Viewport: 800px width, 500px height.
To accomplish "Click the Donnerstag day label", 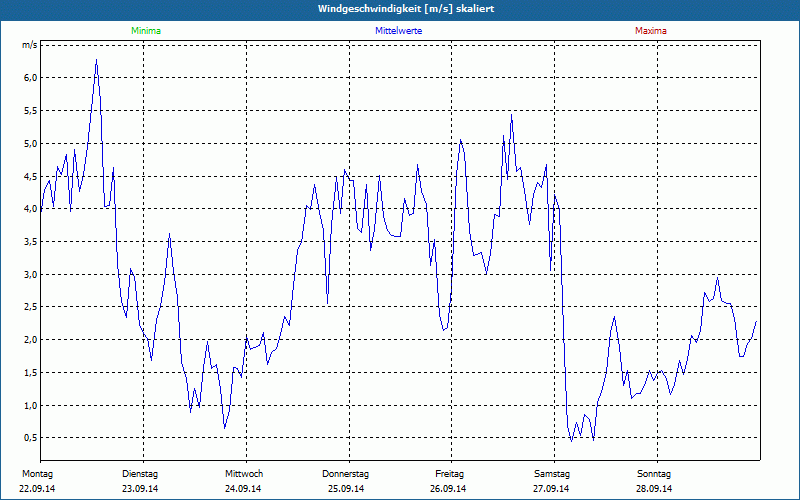I will pyautogui.click(x=345, y=474).
